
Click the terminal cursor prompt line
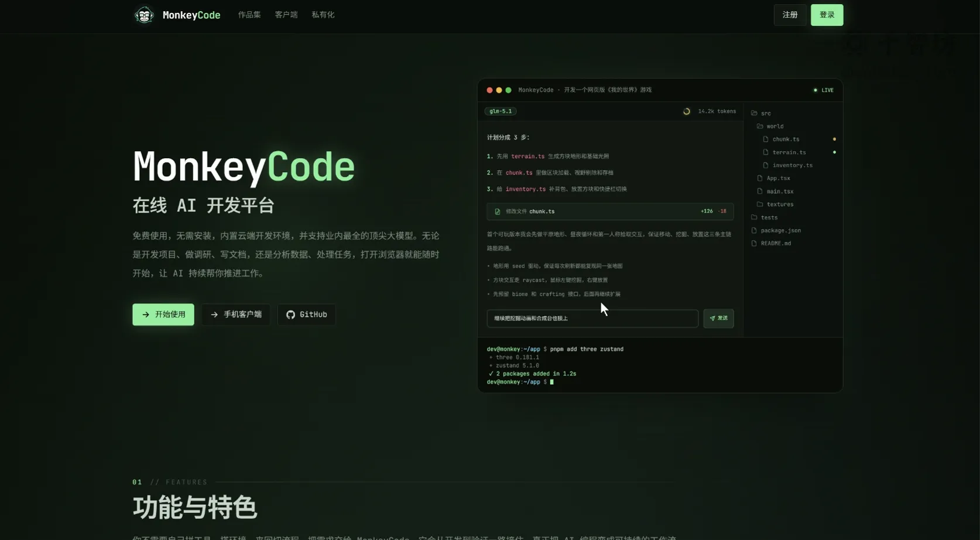pos(520,382)
